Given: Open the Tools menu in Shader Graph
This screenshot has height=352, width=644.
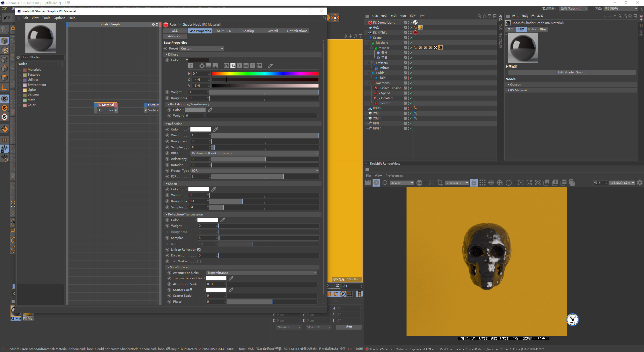Looking at the screenshot, I should click(x=46, y=18).
